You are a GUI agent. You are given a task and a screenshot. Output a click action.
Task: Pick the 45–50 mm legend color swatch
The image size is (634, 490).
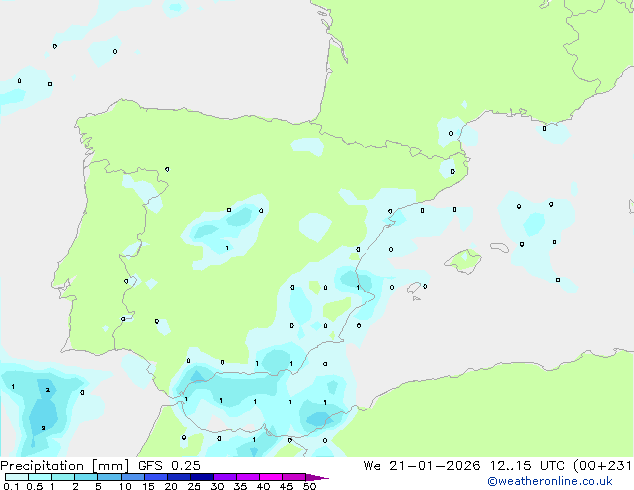(x=294, y=477)
